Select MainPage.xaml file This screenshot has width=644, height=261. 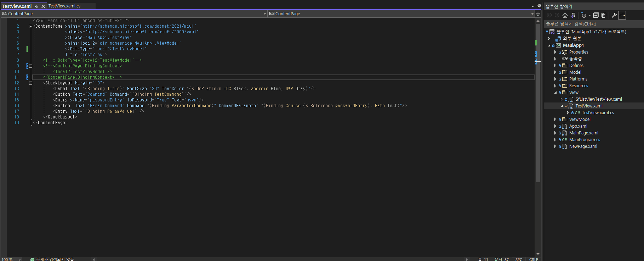[583, 133]
